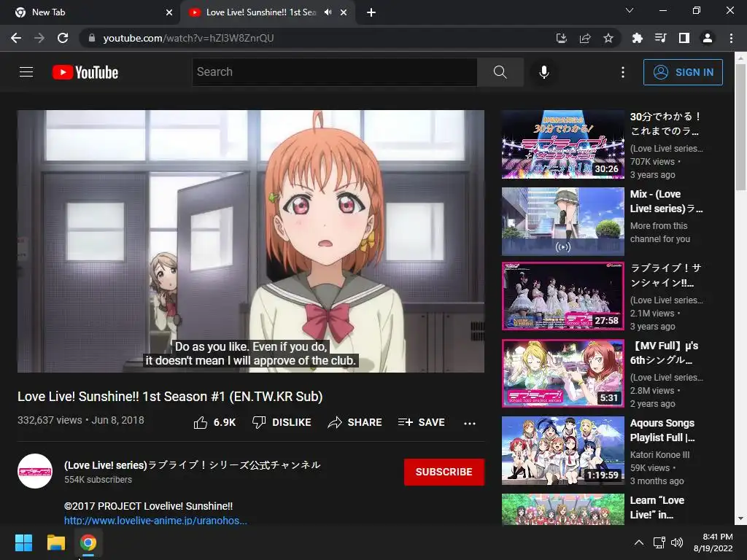Click the Dislike thumbs-down button
This screenshot has height=560, width=747.
tap(282, 422)
